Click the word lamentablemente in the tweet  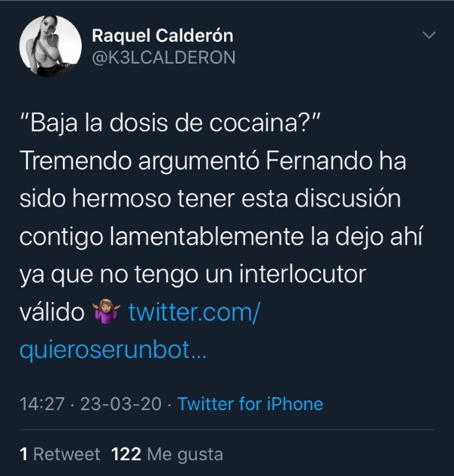(x=206, y=236)
